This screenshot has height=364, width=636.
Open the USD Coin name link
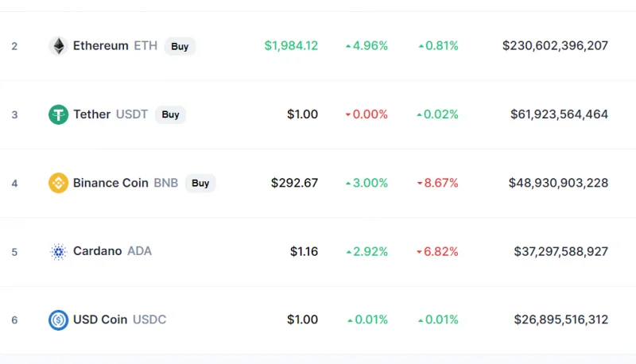(100, 319)
